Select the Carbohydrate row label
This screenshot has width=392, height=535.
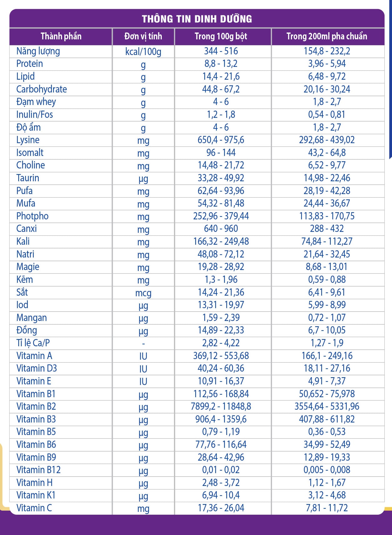pyautogui.click(x=42, y=89)
